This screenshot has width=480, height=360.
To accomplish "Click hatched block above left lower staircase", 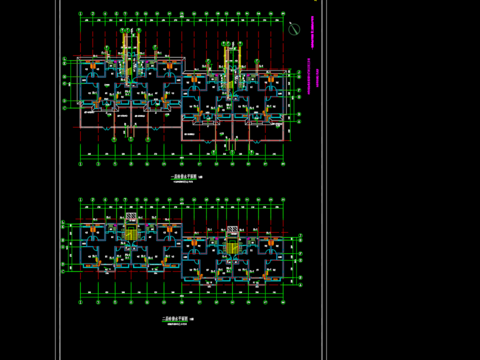I will (131, 216).
